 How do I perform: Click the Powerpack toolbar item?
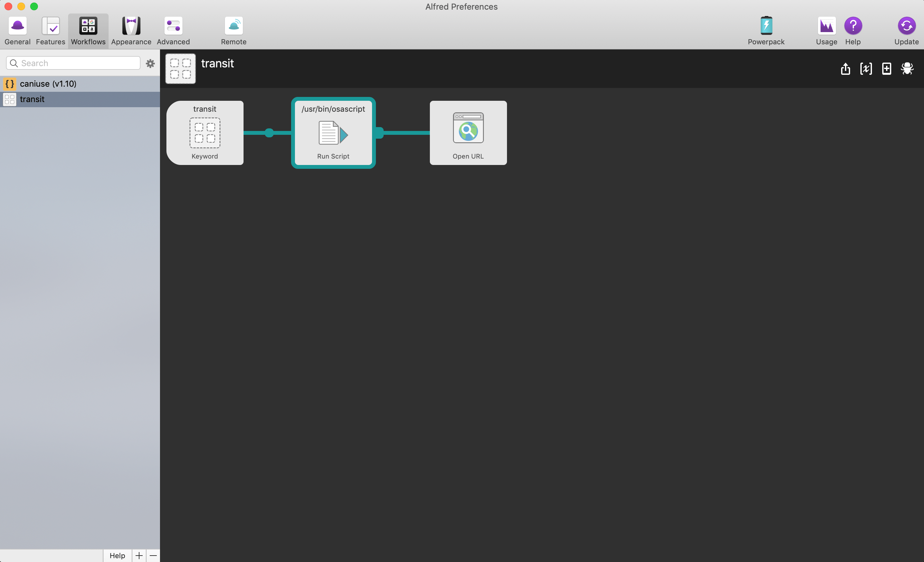[766, 31]
